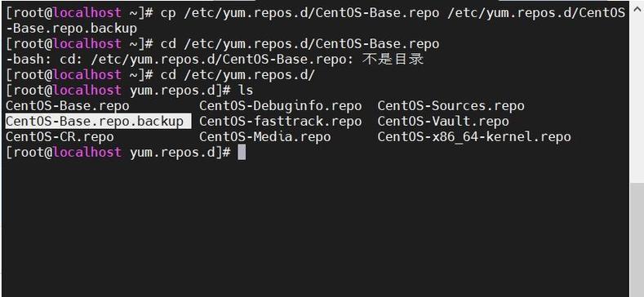Image resolution: width=644 pixels, height=297 pixels.
Task: Click the grey scrollbar thumb on the right
Action: click(637, 240)
